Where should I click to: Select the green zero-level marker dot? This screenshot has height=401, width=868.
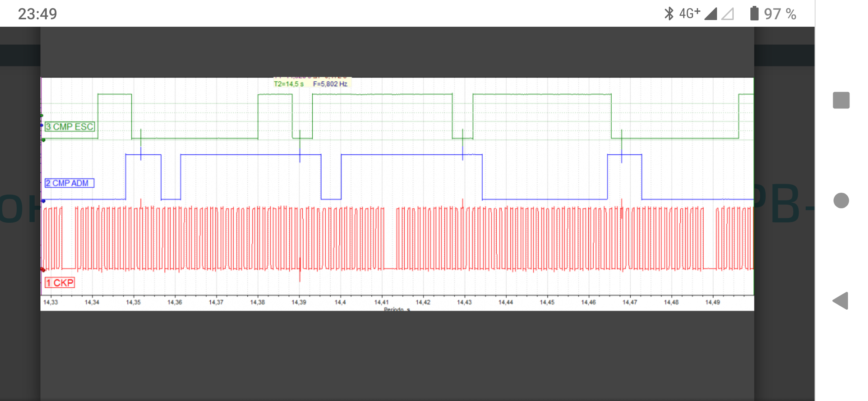(x=43, y=140)
